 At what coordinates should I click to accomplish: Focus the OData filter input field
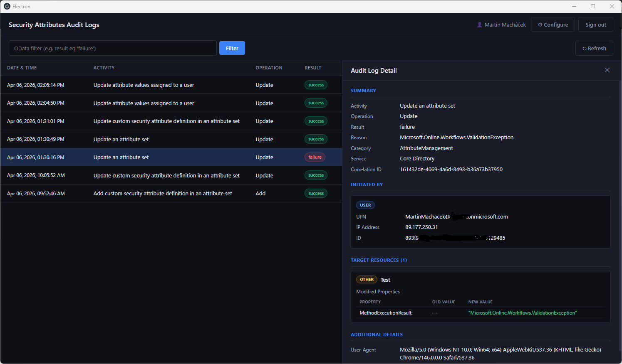[112, 48]
